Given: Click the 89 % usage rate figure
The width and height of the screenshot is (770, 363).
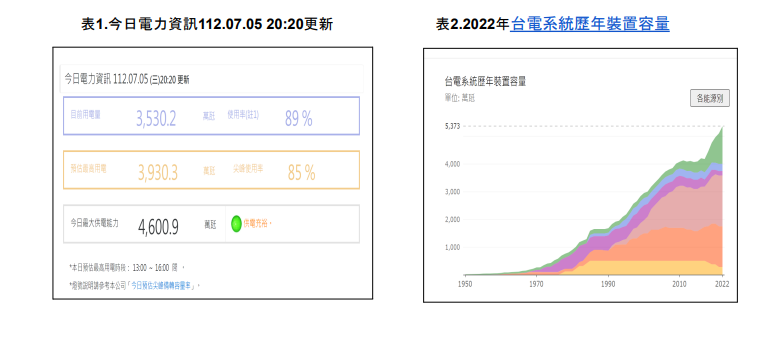Looking at the screenshot, I should [x=299, y=118].
